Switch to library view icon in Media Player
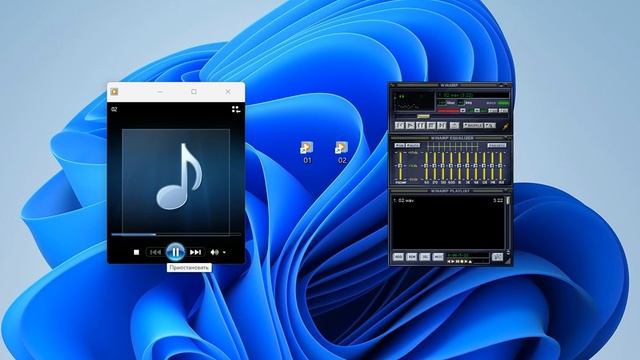Image resolution: width=640 pixels, height=360 pixels. 236,109
